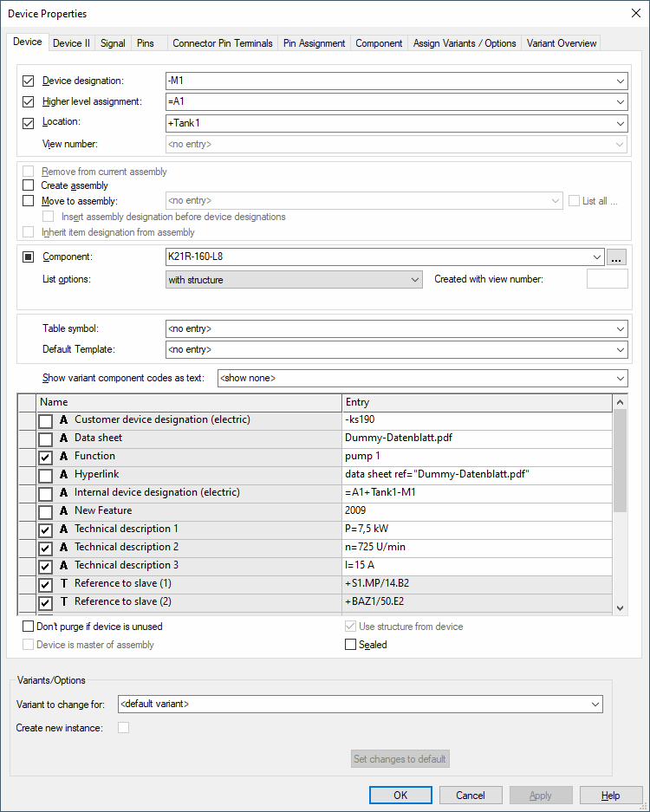The image size is (650, 812).
Task: Open the Default Template dropdown
Action: coord(620,349)
